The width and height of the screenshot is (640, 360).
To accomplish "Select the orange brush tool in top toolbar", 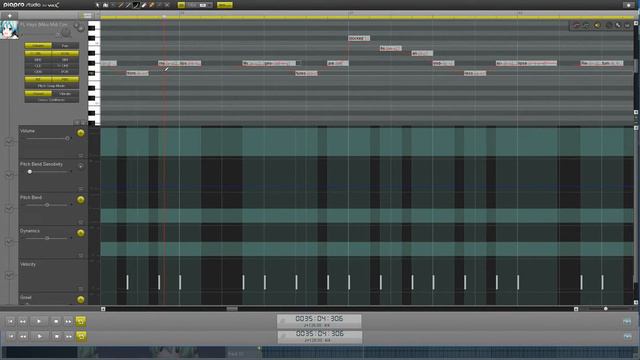I will click(151, 5).
